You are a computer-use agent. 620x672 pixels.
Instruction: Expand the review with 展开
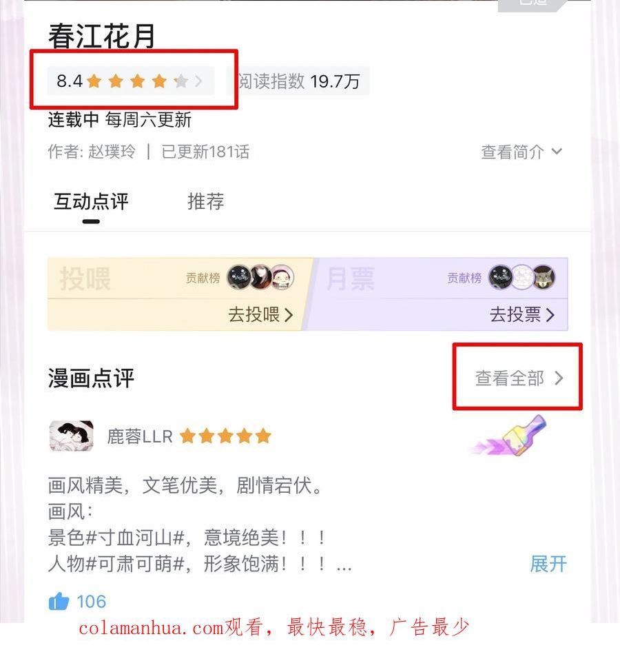pyautogui.click(x=548, y=564)
